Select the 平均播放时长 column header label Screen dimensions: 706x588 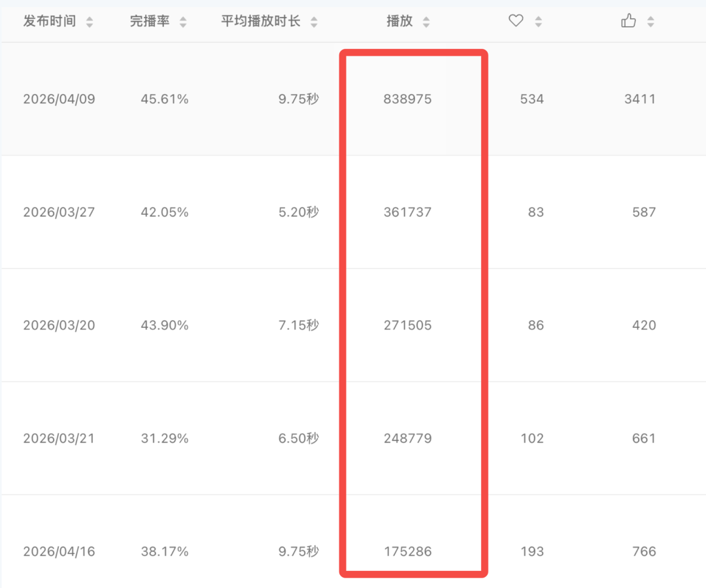pos(260,21)
